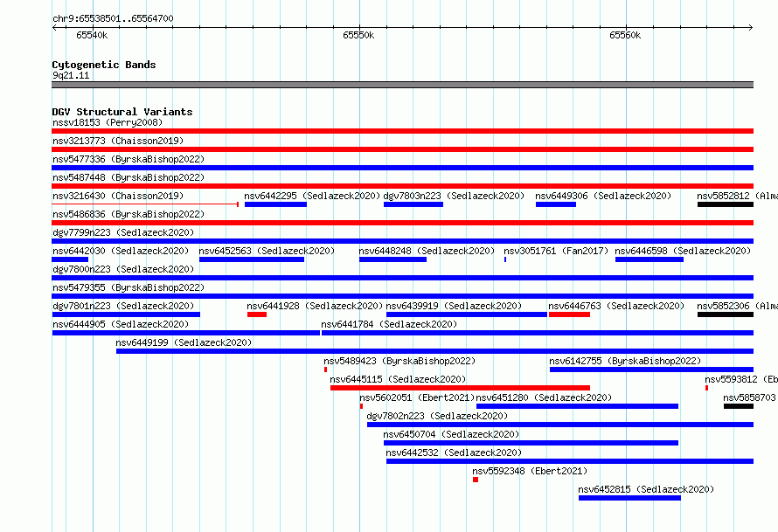Click the red bar under nssv18153

tap(402, 131)
